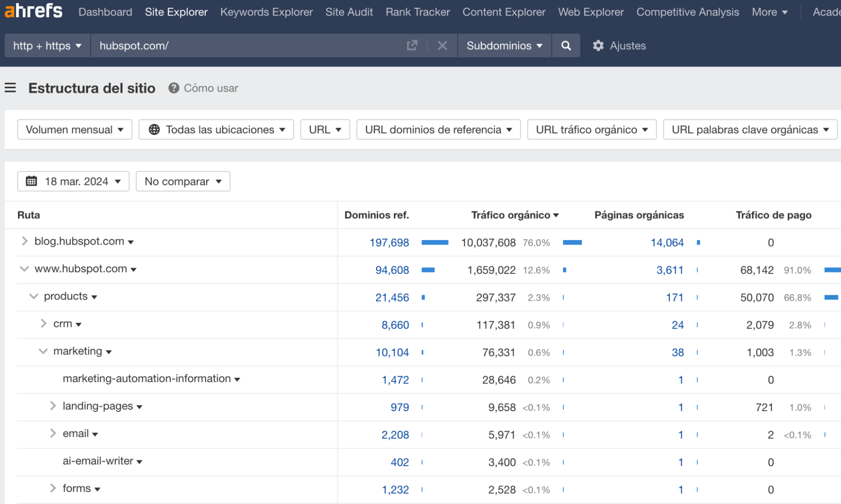The width and height of the screenshot is (841, 504).
Task: Open the No comparar dropdown
Action: click(x=183, y=181)
